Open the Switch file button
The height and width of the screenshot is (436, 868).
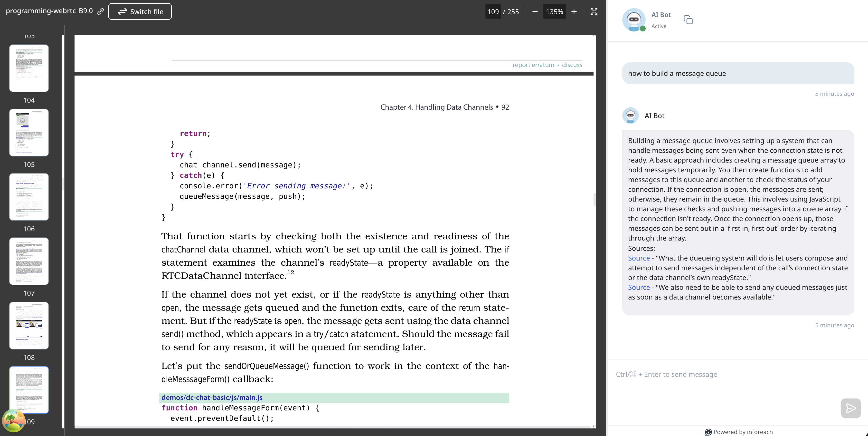[x=140, y=11]
